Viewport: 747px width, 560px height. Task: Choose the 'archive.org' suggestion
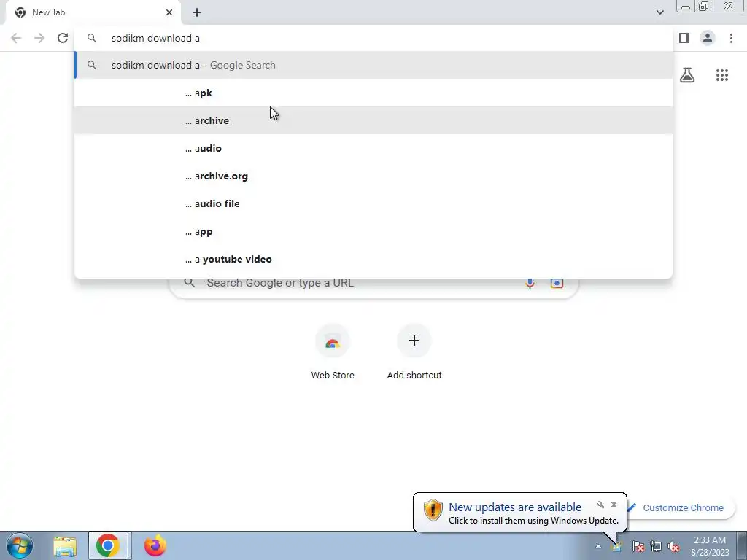(x=373, y=176)
